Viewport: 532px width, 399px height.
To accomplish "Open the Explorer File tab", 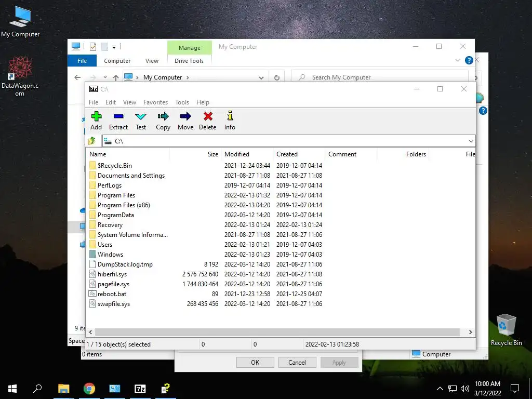I will point(82,61).
